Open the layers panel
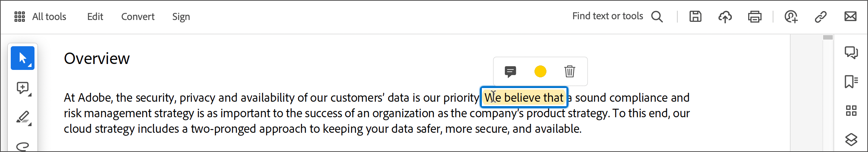This screenshot has width=868, height=152. click(851, 139)
